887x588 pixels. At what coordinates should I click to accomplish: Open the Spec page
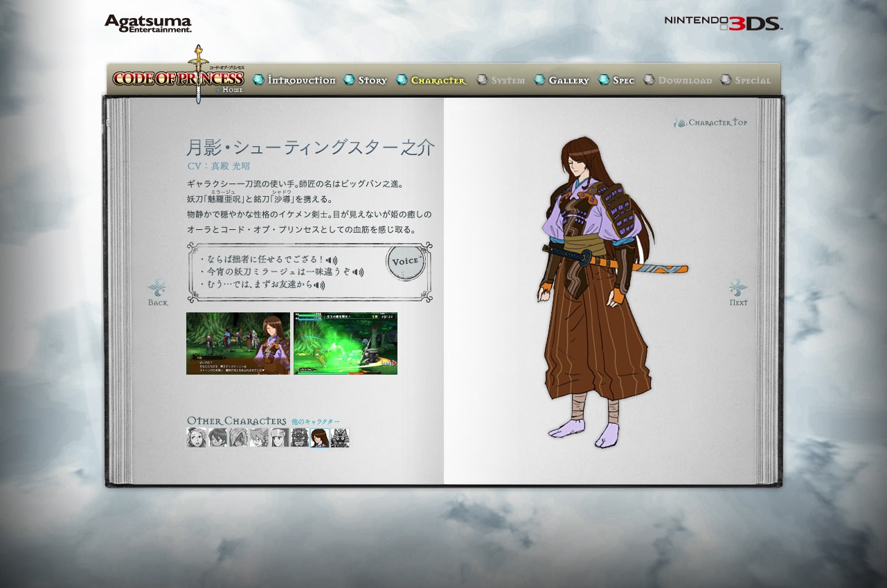pyautogui.click(x=616, y=80)
